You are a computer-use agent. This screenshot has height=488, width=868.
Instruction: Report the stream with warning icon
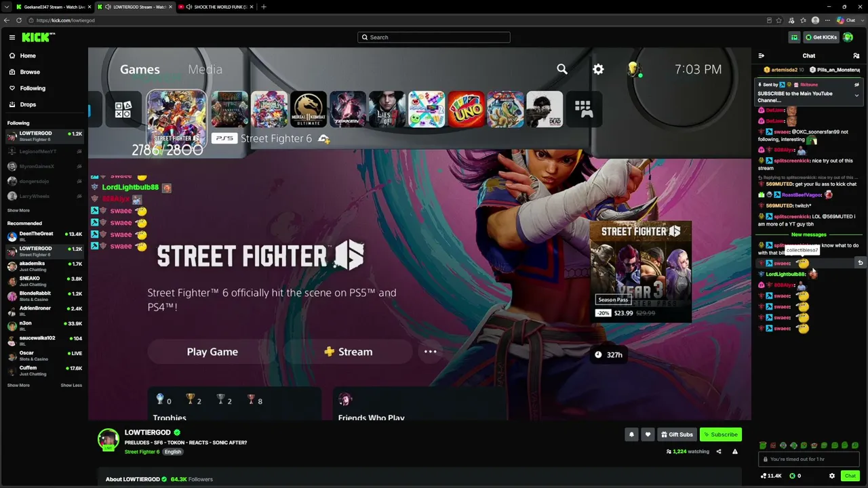pos(735,451)
